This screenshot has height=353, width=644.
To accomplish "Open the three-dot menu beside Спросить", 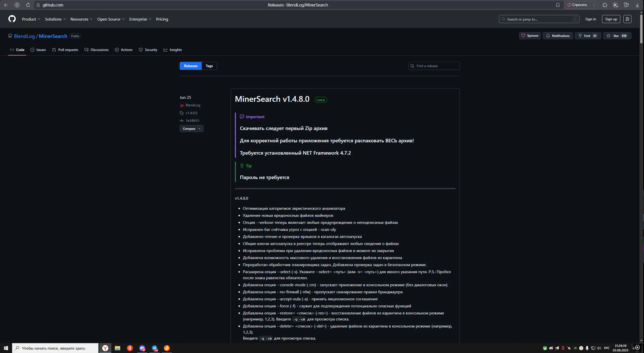I will click(594, 5).
